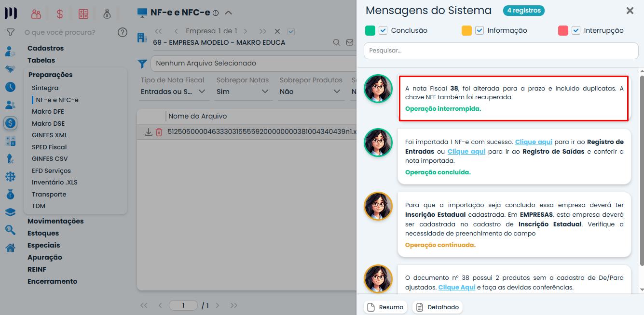Click the handshake sidebar icon
Image resolution: width=644 pixels, height=315 pixels.
[x=10, y=69]
